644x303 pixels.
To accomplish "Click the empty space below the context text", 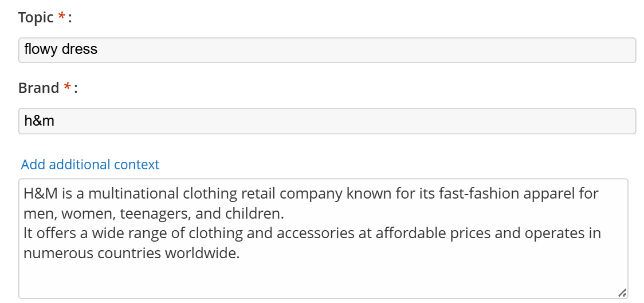I will tap(321, 278).
